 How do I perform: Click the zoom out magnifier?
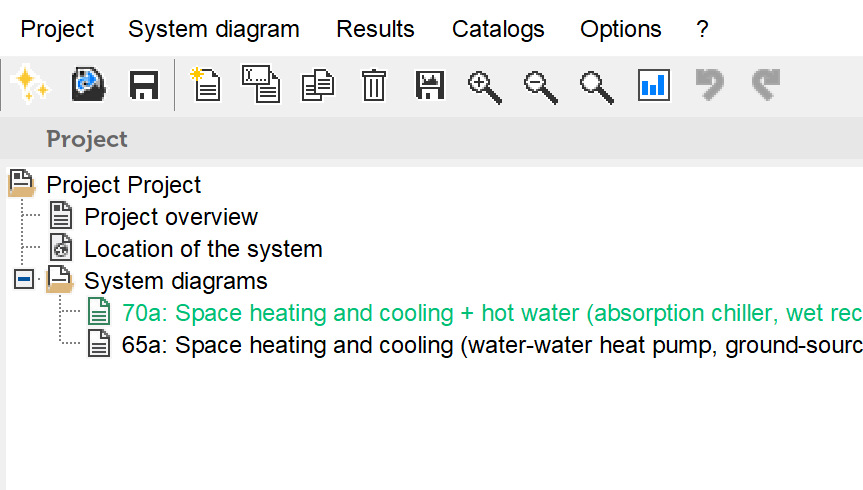pos(541,86)
